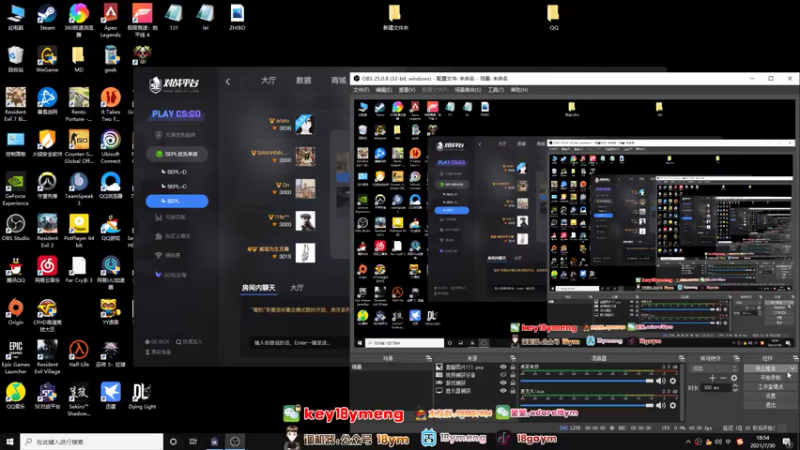Click the Windows taskbar search box
Screen dimensions: 800x450
[92, 441]
